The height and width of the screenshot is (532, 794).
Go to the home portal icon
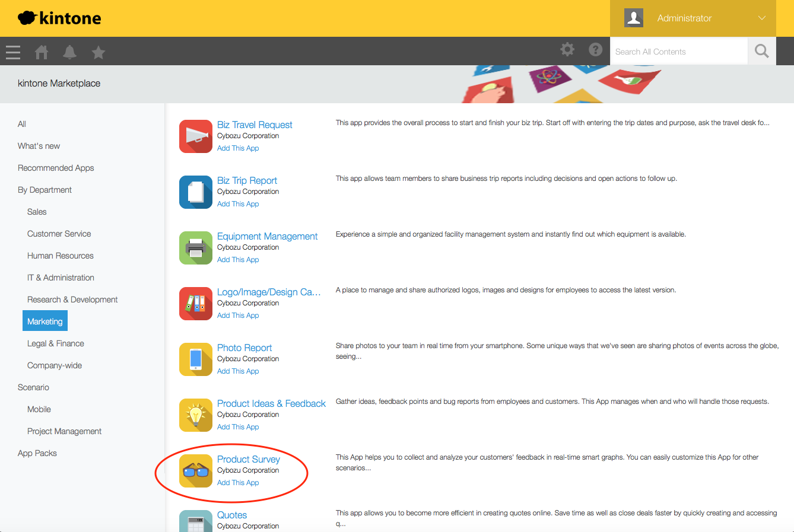pos(42,52)
